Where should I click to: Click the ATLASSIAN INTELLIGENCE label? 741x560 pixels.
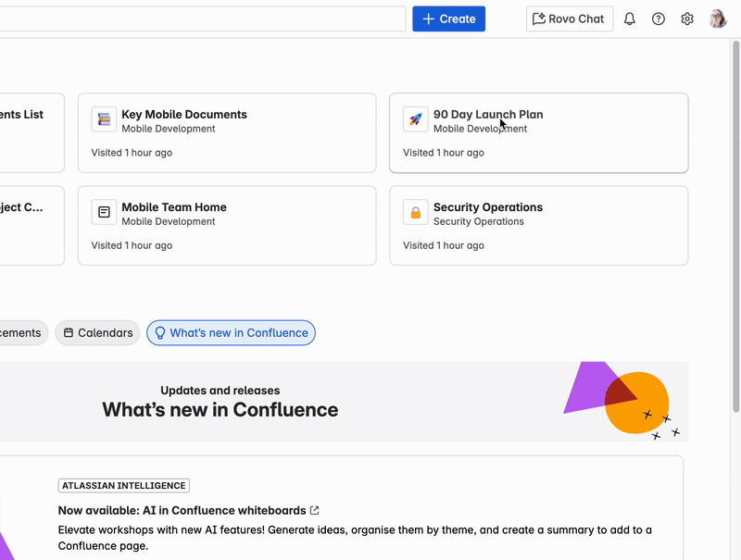[124, 485]
